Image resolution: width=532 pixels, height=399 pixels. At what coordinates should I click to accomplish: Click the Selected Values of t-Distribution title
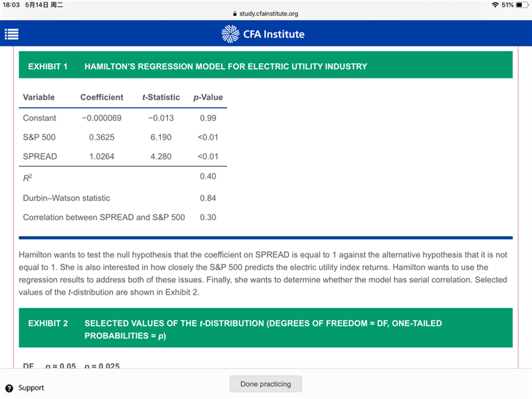(263, 329)
